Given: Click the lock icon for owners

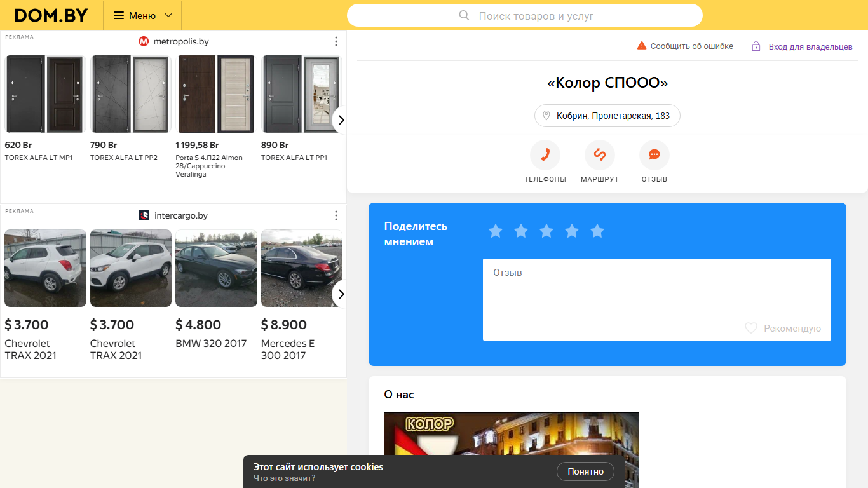Looking at the screenshot, I should 756,46.
